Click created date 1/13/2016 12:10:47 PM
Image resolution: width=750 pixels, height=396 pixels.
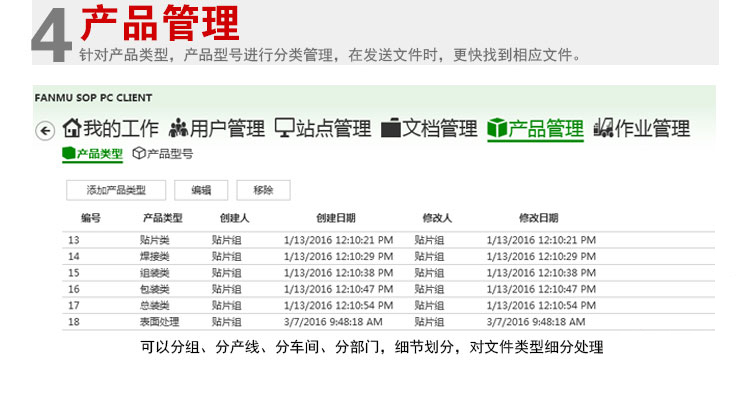click(339, 289)
